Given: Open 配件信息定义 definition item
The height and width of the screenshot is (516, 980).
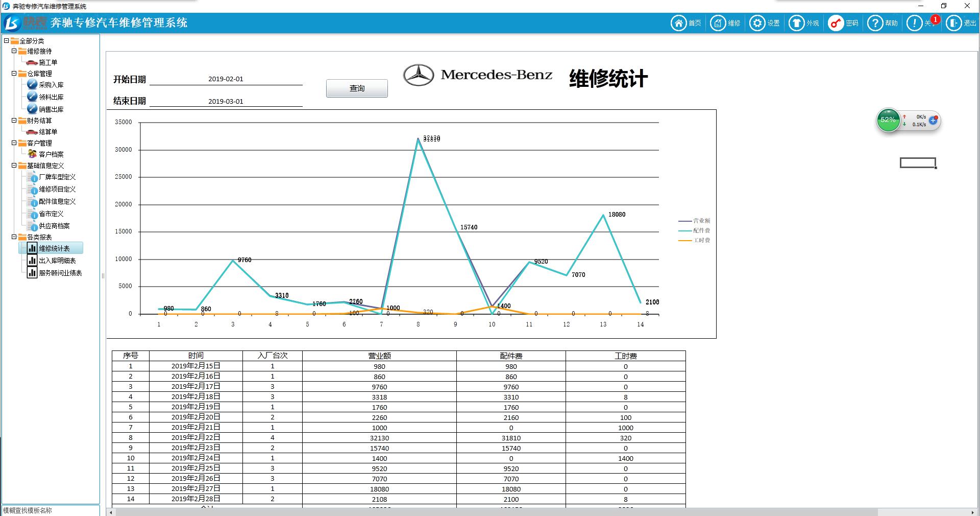Looking at the screenshot, I should [51, 202].
